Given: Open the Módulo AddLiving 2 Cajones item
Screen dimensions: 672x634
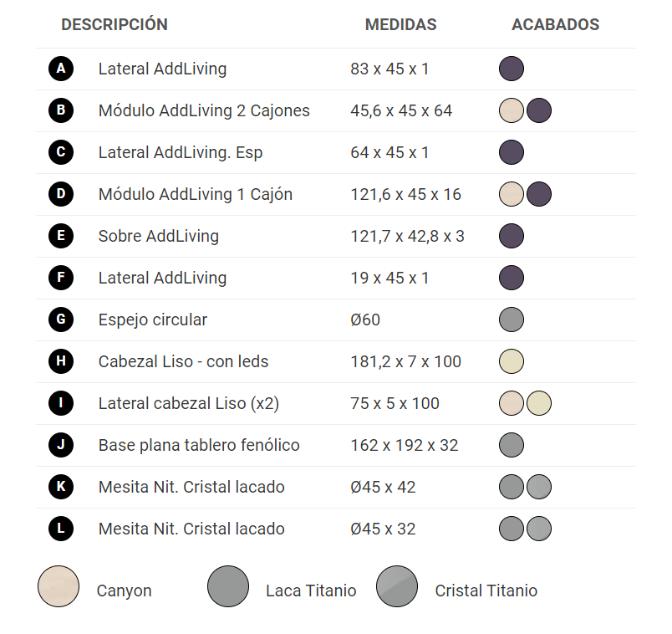Looking at the screenshot, I should coord(204,110).
